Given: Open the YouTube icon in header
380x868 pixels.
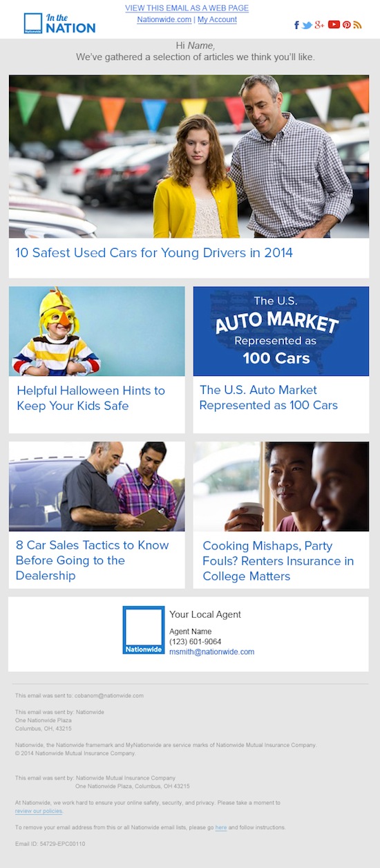Looking at the screenshot, I should click(x=334, y=25).
